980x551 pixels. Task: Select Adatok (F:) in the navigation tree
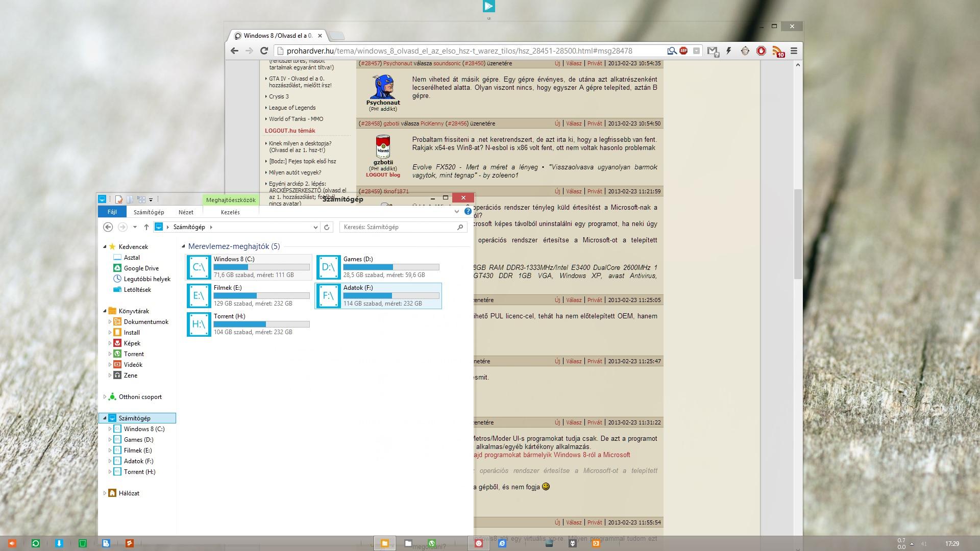(x=138, y=461)
